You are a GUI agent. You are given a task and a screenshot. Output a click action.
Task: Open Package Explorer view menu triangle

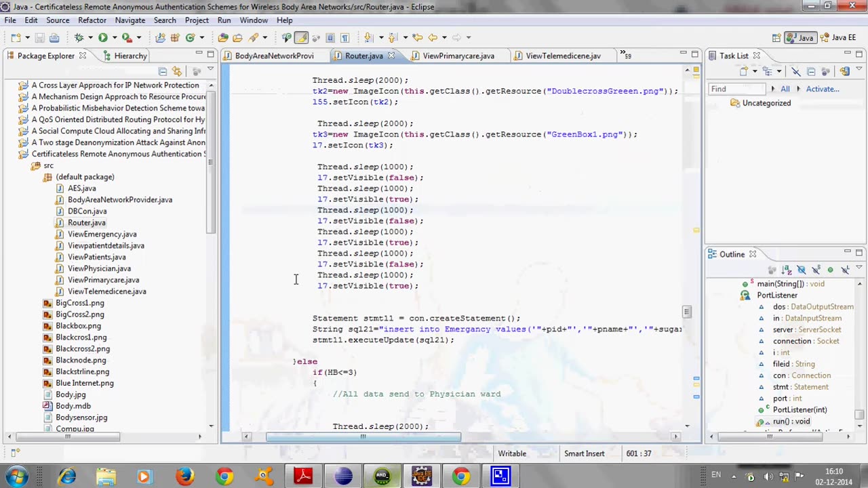pyautogui.click(x=210, y=68)
